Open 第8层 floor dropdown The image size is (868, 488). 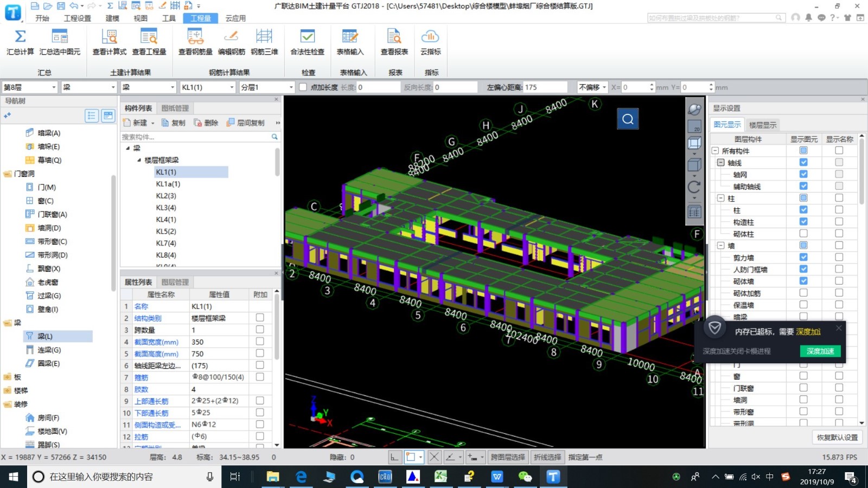[x=30, y=87]
